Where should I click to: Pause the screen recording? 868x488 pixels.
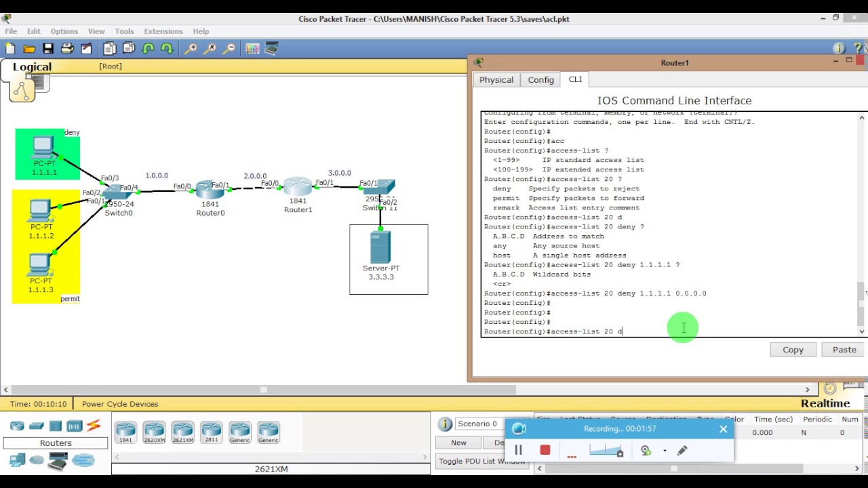[x=519, y=450]
